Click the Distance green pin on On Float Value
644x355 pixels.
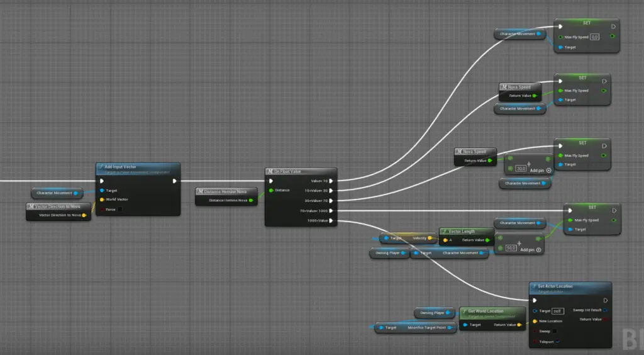click(x=271, y=190)
